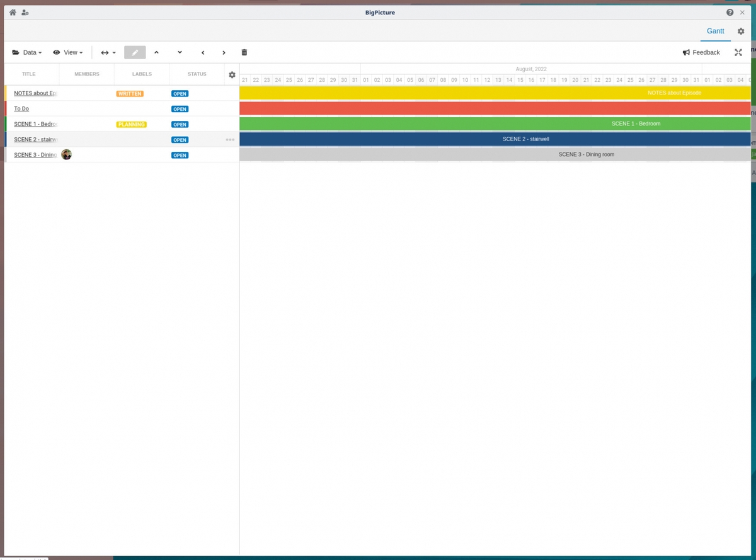Click the home icon in the top bar
The width and height of the screenshot is (756, 560).
point(12,12)
